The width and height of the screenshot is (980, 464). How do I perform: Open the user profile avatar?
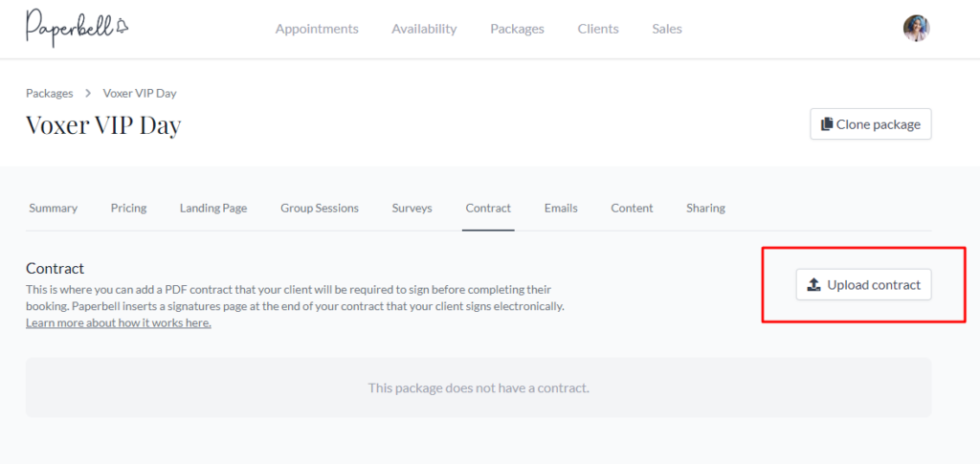pyautogui.click(x=916, y=29)
